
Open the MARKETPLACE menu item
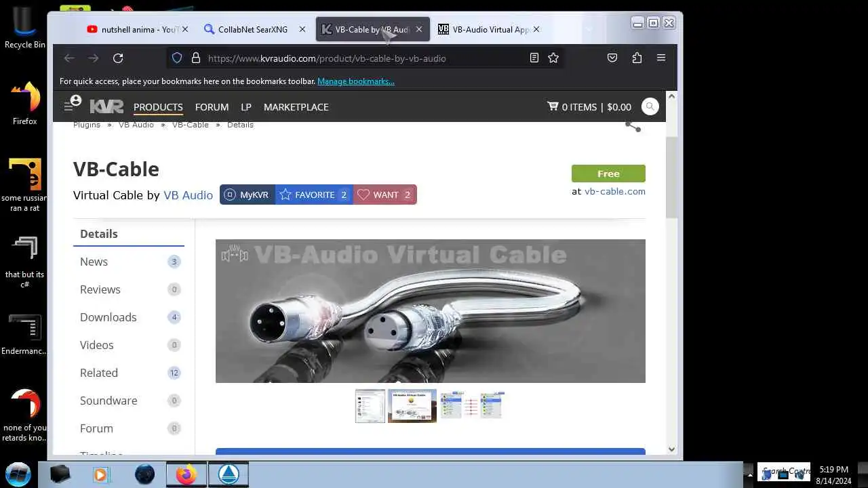coord(296,107)
